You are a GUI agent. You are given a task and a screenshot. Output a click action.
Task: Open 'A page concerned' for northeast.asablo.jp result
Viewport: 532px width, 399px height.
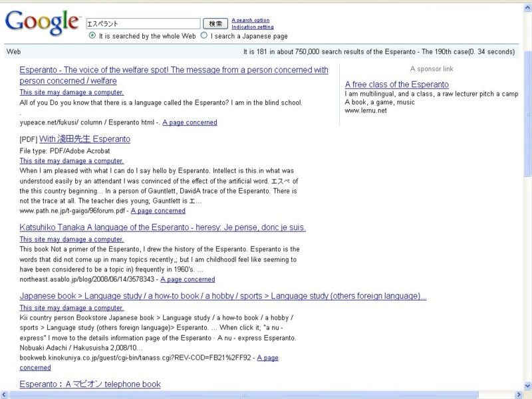pyautogui.click(x=188, y=279)
